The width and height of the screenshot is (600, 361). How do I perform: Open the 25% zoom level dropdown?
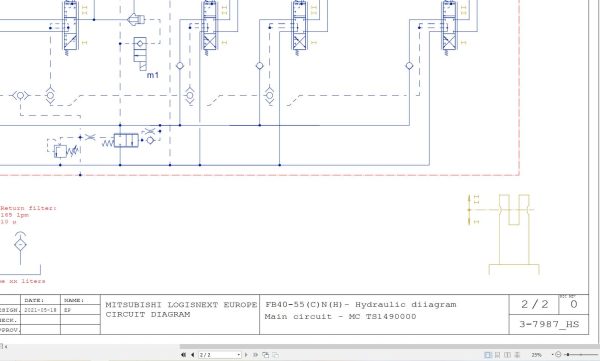pos(553,354)
